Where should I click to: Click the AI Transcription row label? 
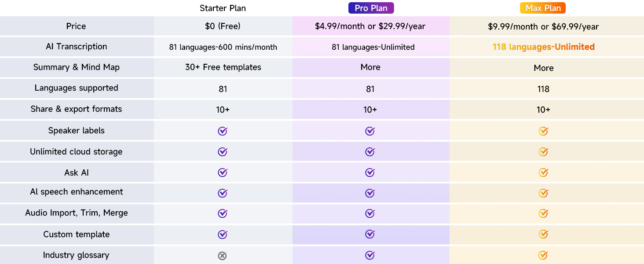76,47
